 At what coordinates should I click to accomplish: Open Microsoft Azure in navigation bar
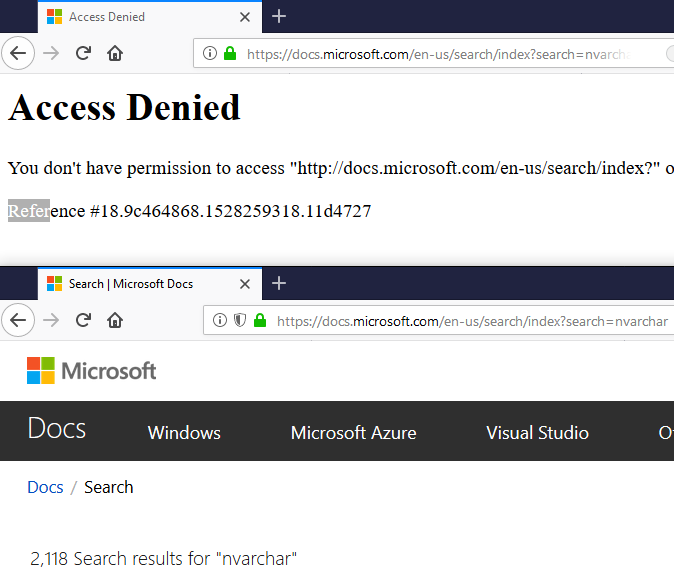[x=353, y=433]
